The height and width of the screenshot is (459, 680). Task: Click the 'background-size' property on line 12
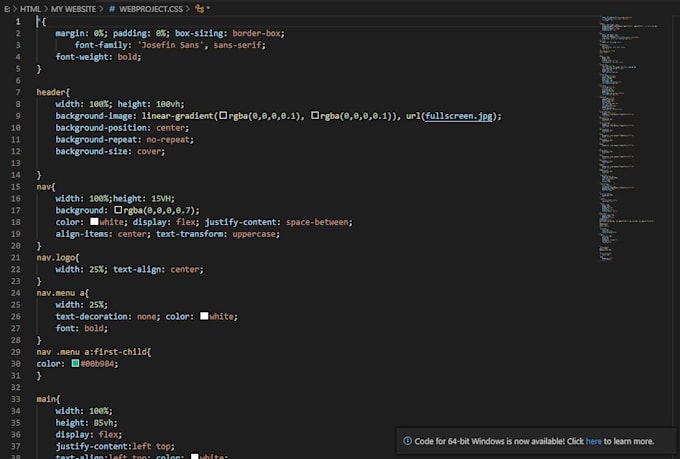click(91, 151)
